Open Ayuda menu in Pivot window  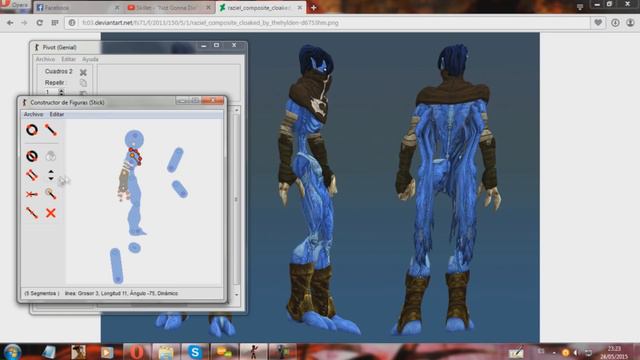90,59
